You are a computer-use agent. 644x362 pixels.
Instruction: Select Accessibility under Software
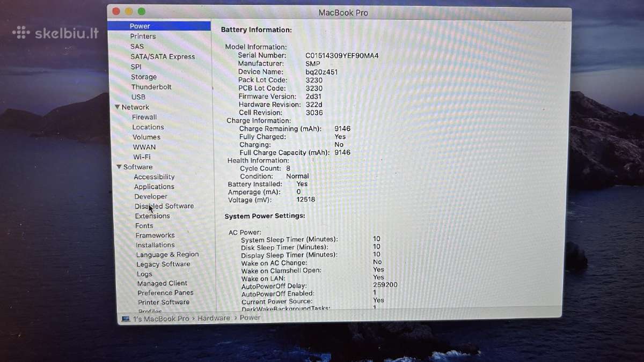click(x=154, y=177)
